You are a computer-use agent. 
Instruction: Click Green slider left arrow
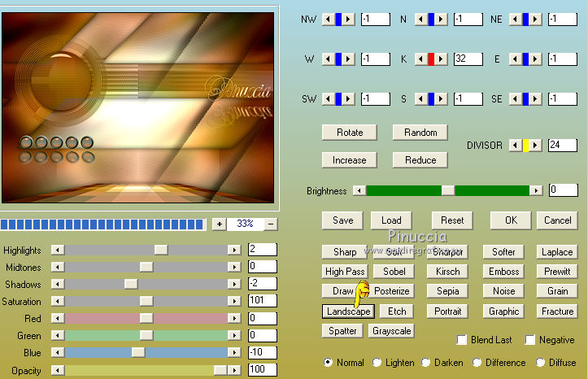(58, 335)
